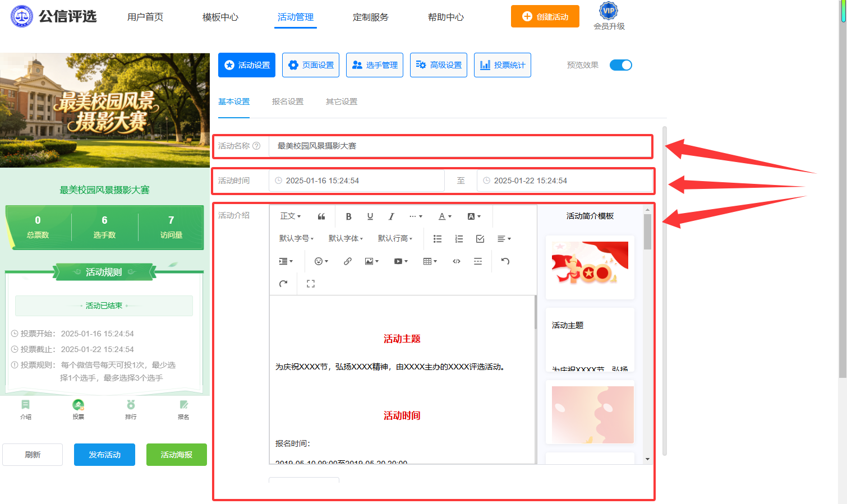Viewport: 847px width, 504px height.
Task: Click the campus photo contest banner image
Action: click(105, 110)
